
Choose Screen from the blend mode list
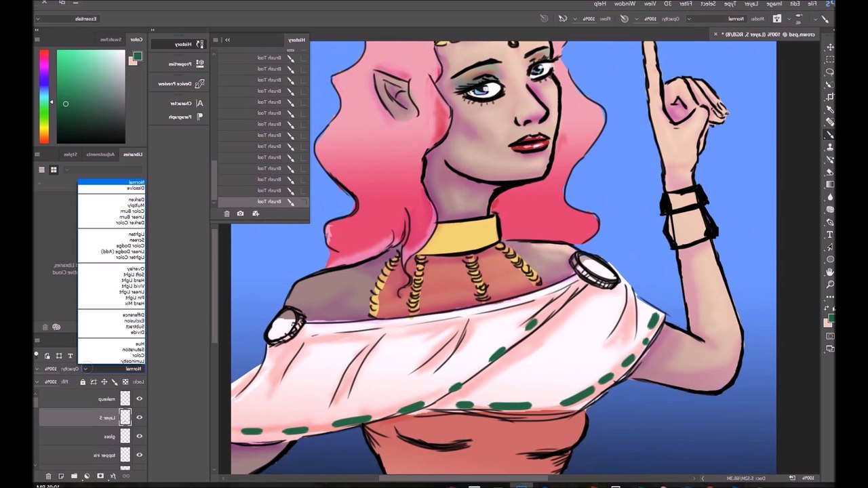tap(136, 240)
